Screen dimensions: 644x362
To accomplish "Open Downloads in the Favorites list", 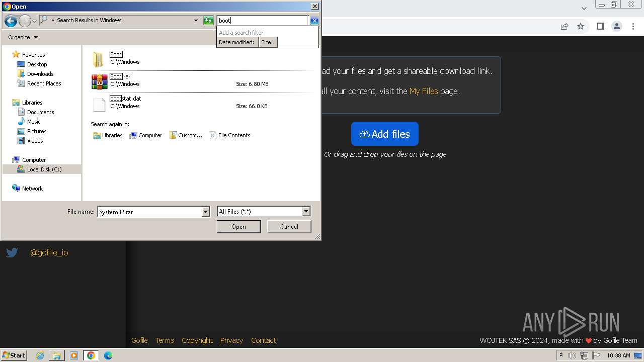I will (x=40, y=74).
